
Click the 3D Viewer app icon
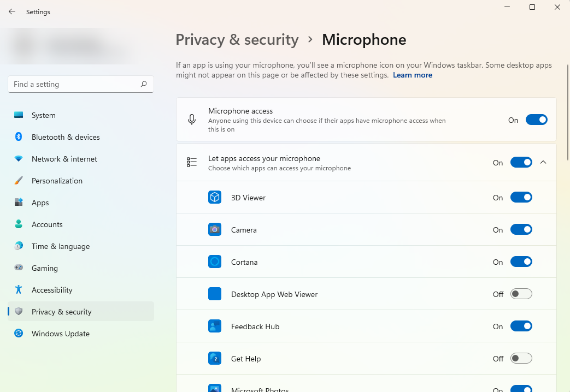(215, 198)
